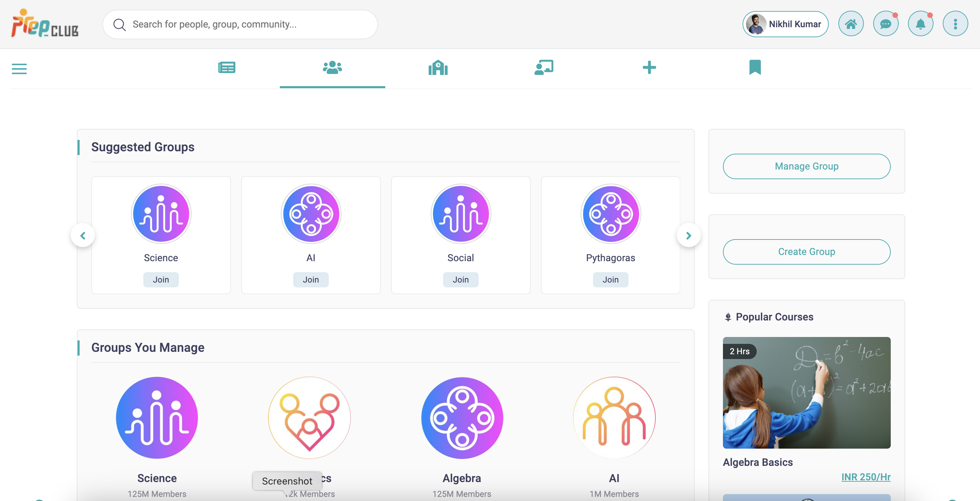Click the Create Group button
The width and height of the screenshot is (980, 501).
pos(807,252)
